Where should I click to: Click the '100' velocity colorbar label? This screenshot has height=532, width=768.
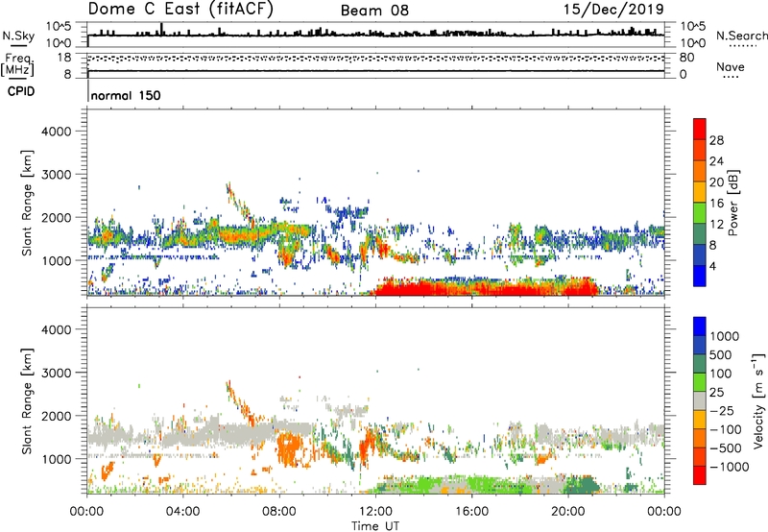pos(720,374)
